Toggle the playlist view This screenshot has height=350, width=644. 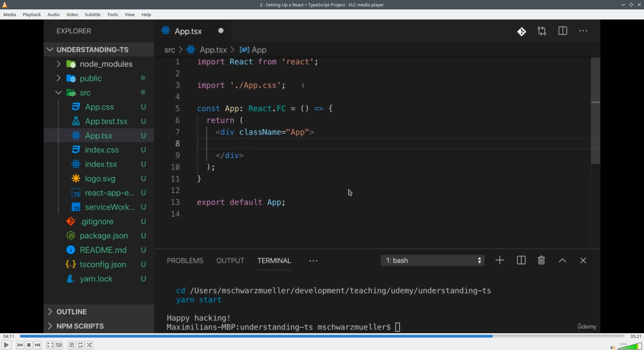(72, 345)
